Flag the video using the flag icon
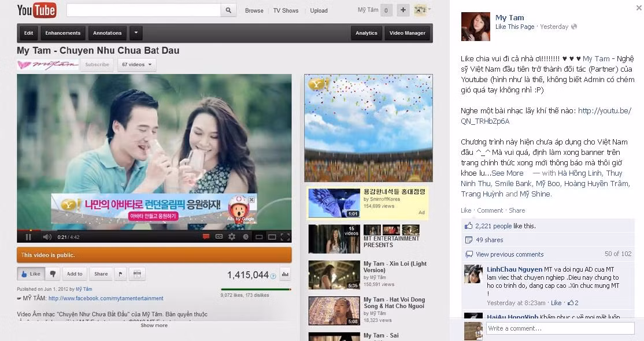The height and width of the screenshot is (341, 644). 120,274
